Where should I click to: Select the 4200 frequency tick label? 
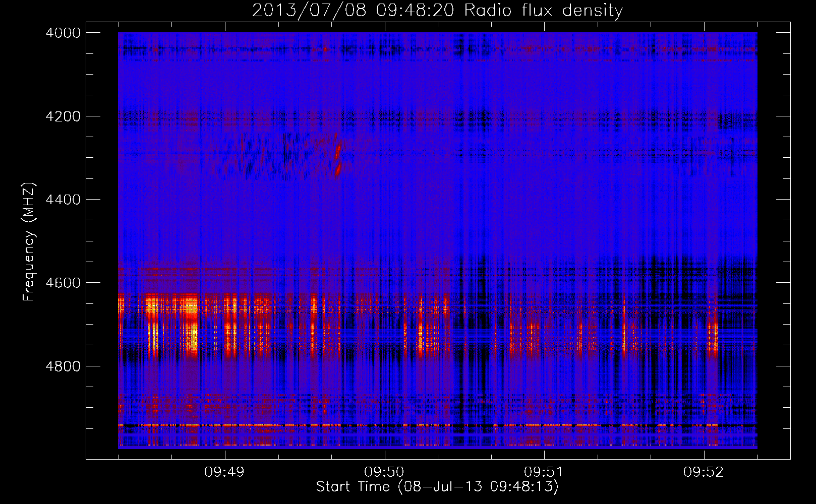pos(63,116)
